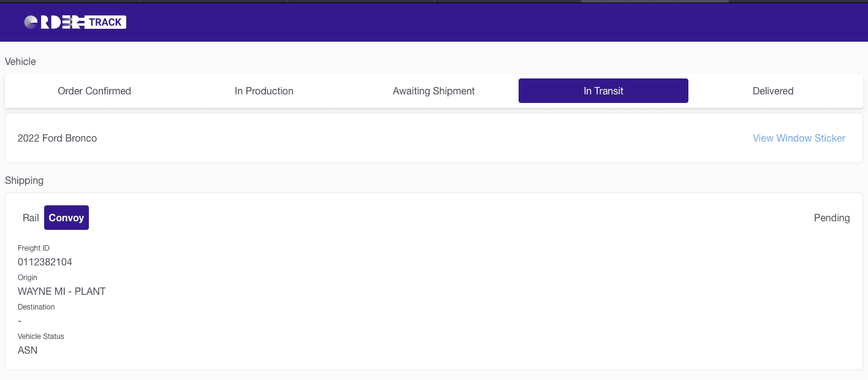Open the View Window Sticker link
This screenshot has width=868, height=380.
799,138
